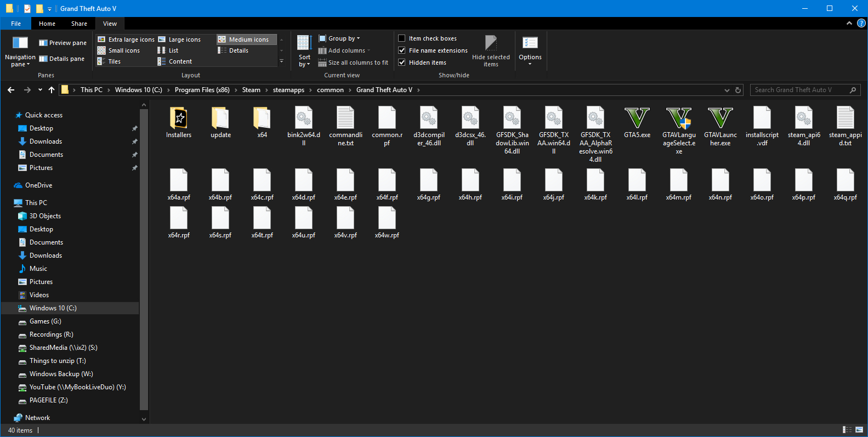Open the File menu tab

(x=16, y=24)
